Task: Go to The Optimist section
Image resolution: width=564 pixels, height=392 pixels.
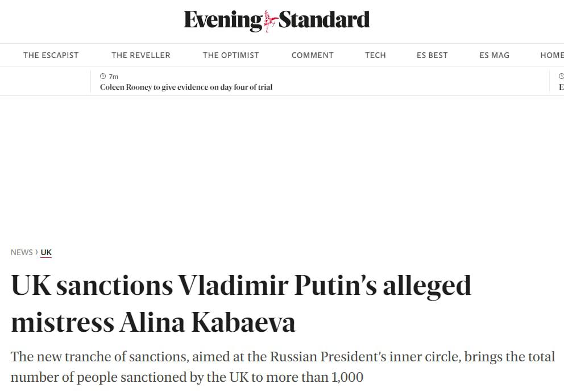Action: (231, 55)
